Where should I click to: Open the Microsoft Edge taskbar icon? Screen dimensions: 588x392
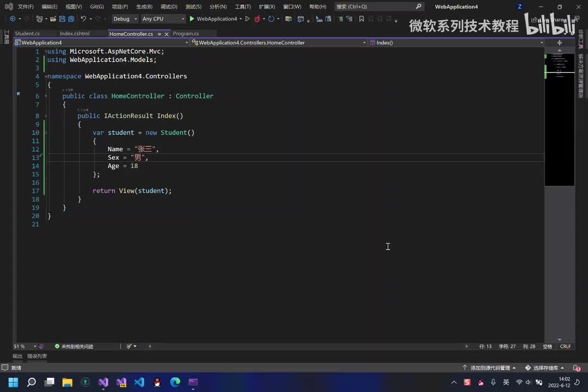[x=175, y=382]
